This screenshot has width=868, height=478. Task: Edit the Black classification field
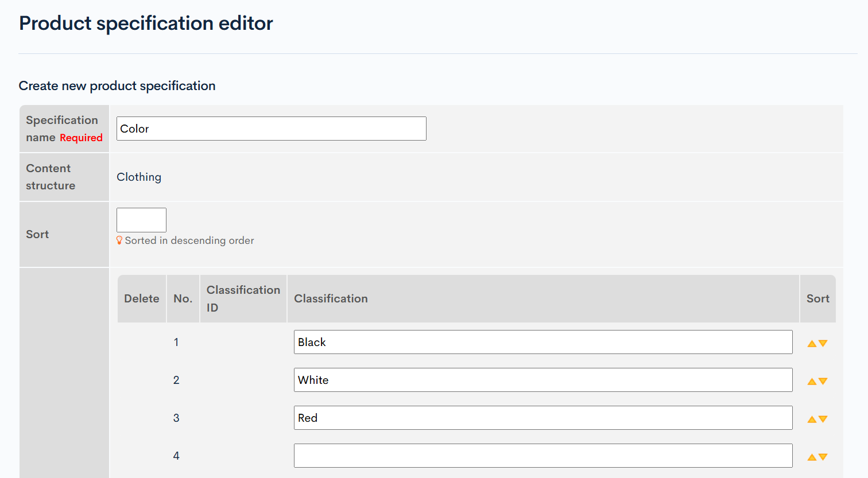point(543,342)
